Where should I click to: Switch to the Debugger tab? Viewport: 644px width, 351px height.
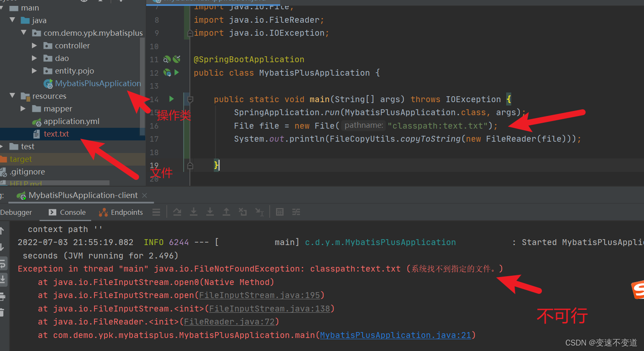point(16,212)
